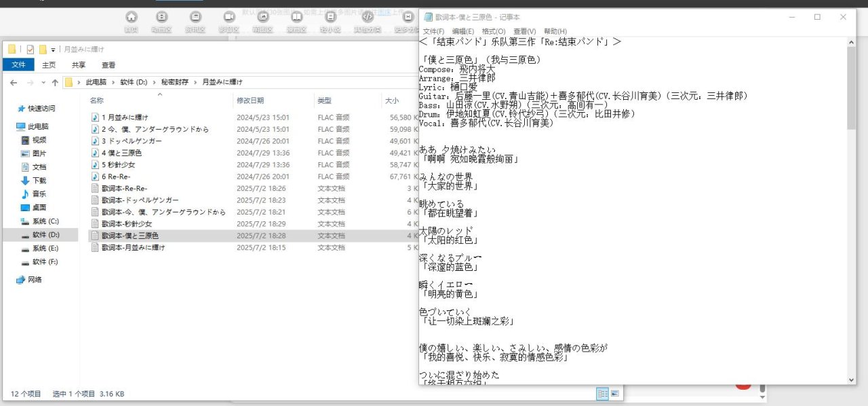This screenshot has width=868, height=406.
Task: Click the Properties checkmark icon in quick access toolbar
Action: coord(30,50)
